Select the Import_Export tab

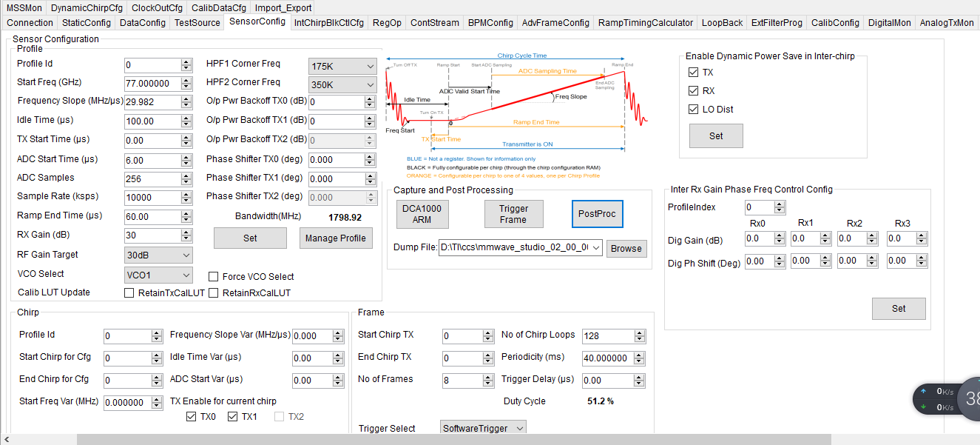(283, 8)
